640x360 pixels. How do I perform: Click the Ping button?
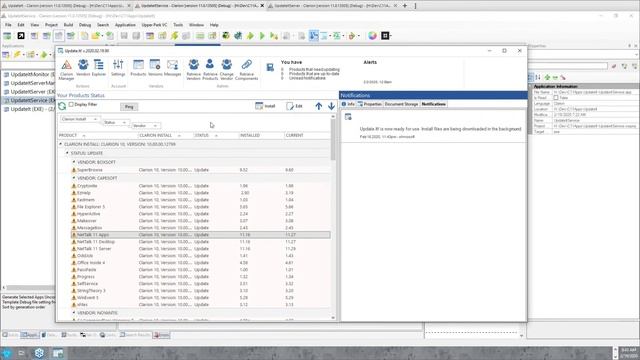point(129,107)
